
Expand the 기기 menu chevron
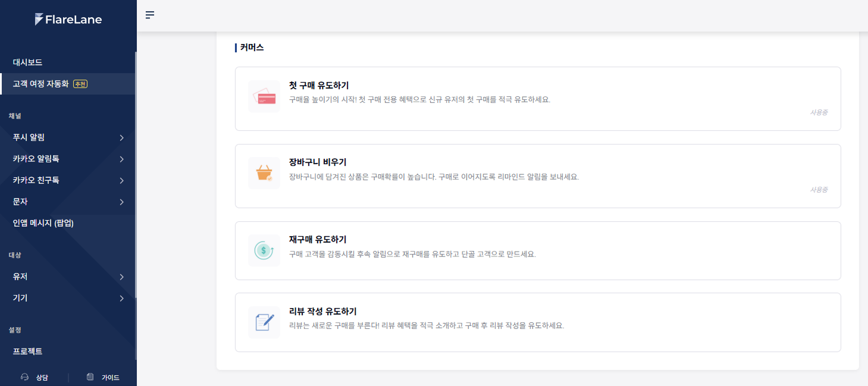tap(121, 298)
